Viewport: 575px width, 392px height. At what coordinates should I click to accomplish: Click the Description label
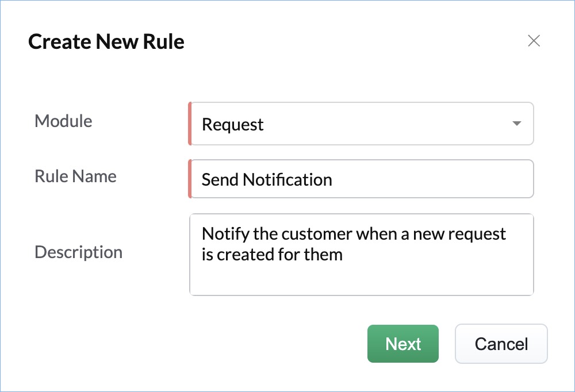(78, 252)
